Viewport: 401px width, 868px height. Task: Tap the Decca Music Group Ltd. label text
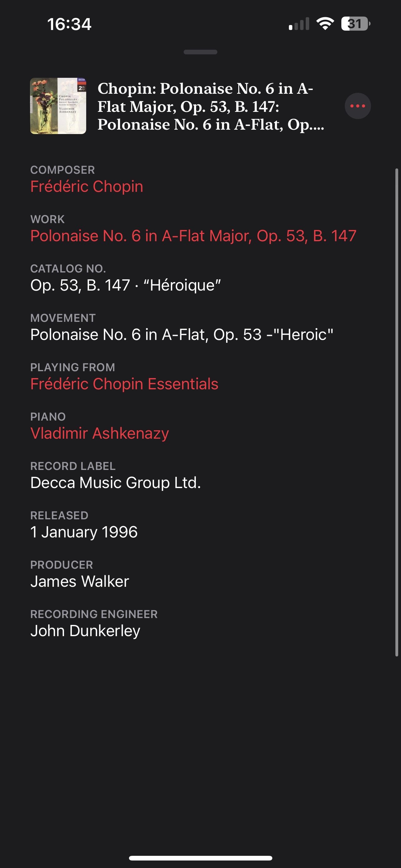point(116,482)
